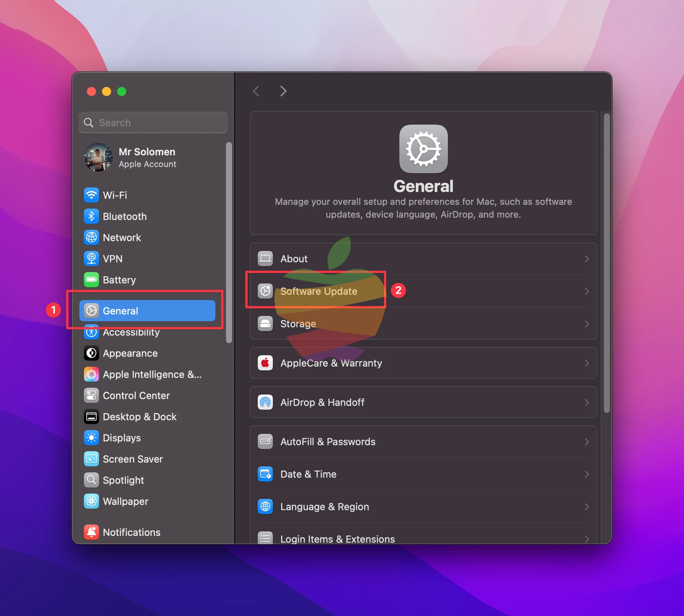The height and width of the screenshot is (616, 684).
Task: Expand Storage row chevron
Action: click(x=587, y=324)
